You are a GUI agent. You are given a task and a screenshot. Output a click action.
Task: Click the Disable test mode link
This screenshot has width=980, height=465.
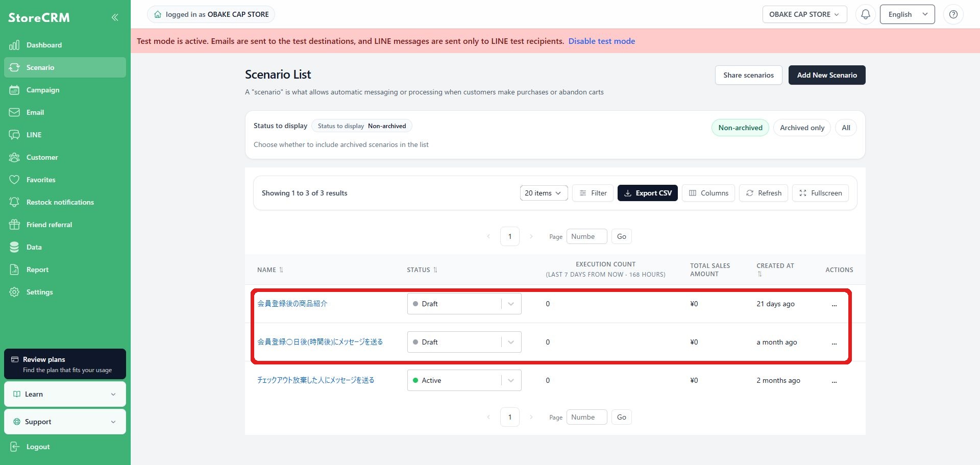(602, 41)
